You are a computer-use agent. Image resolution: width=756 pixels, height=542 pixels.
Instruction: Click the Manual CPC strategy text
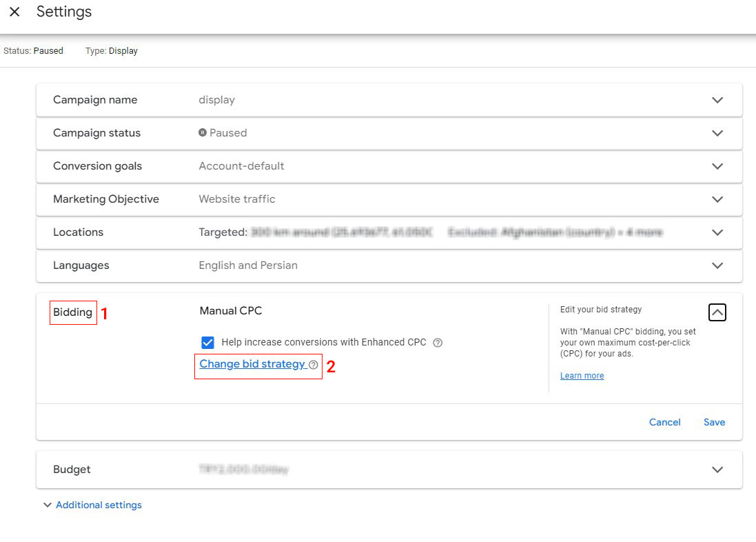point(231,311)
